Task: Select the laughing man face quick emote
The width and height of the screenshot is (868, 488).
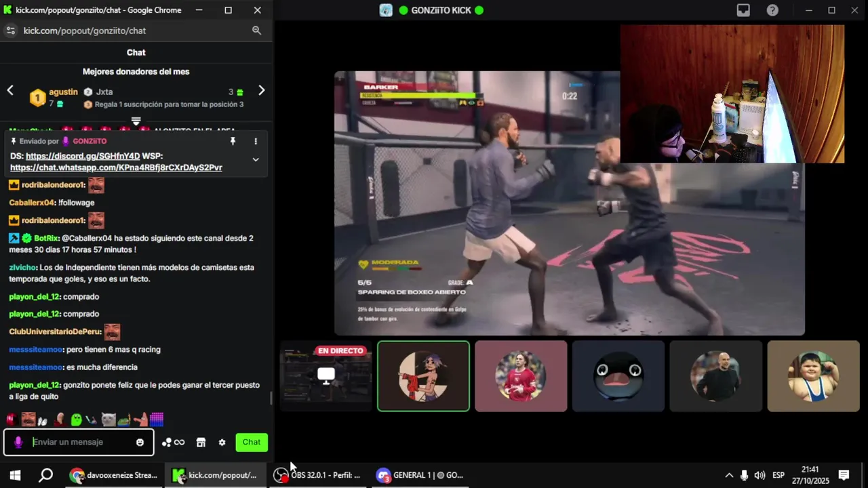Action: tap(28, 420)
